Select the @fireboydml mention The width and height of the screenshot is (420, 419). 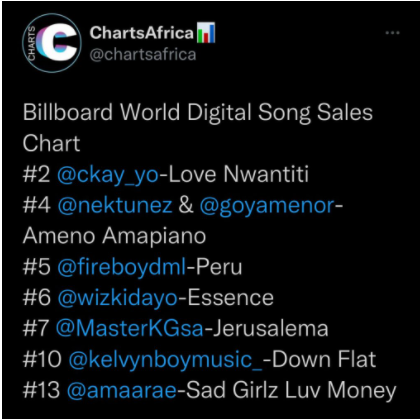click(122, 267)
